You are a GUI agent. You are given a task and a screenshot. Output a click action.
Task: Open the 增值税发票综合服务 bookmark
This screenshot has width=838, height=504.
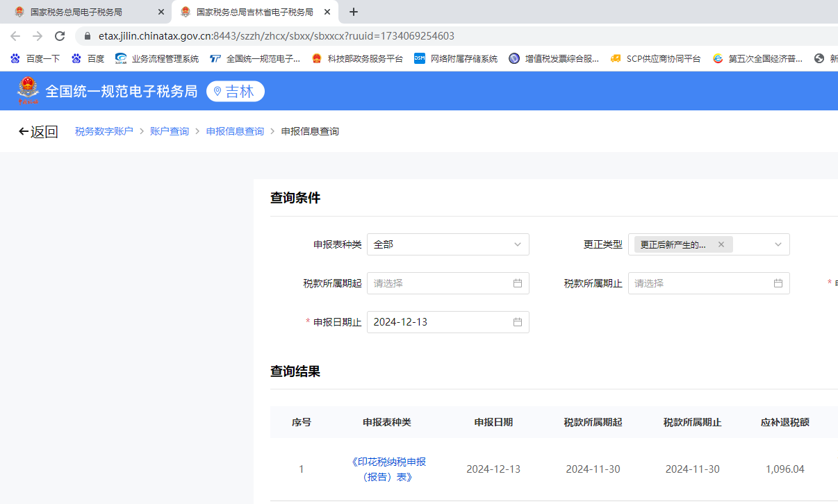[x=554, y=59]
